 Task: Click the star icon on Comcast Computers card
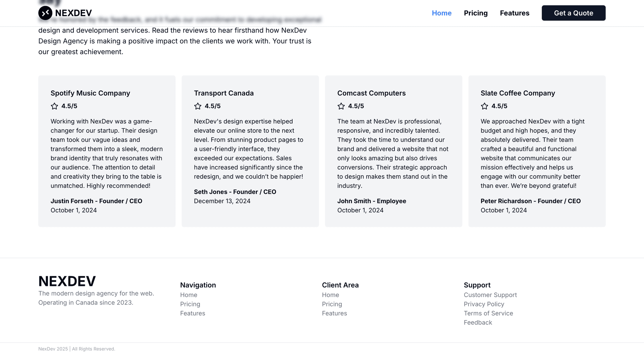click(341, 106)
